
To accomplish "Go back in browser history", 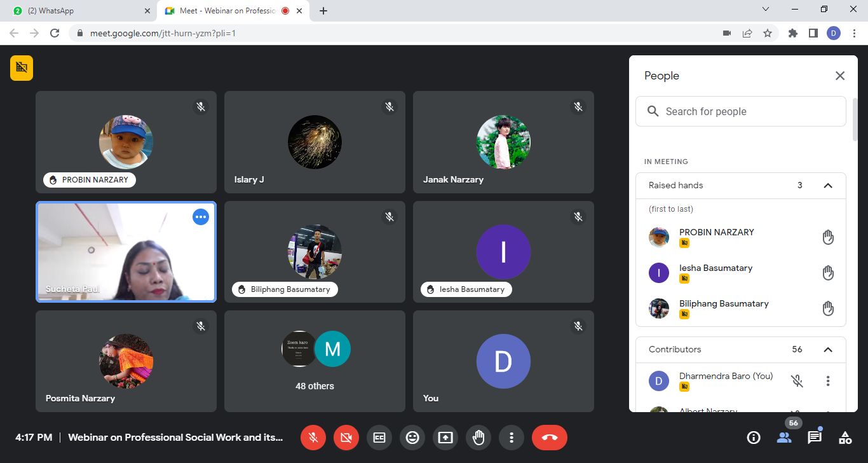I will click(x=14, y=33).
